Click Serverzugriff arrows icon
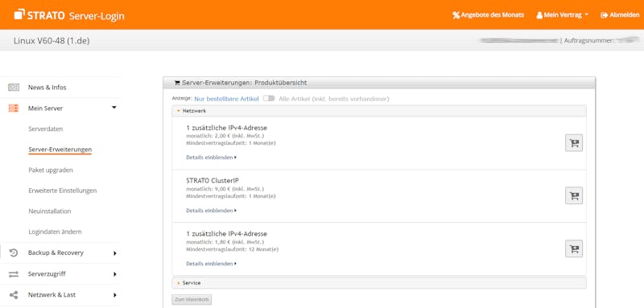The height and width of the screenshot is (308, 644). coord(14,274)
